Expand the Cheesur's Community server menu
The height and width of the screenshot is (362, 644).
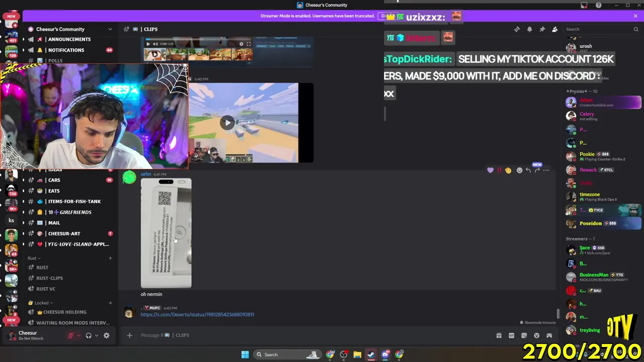(70, 29)
